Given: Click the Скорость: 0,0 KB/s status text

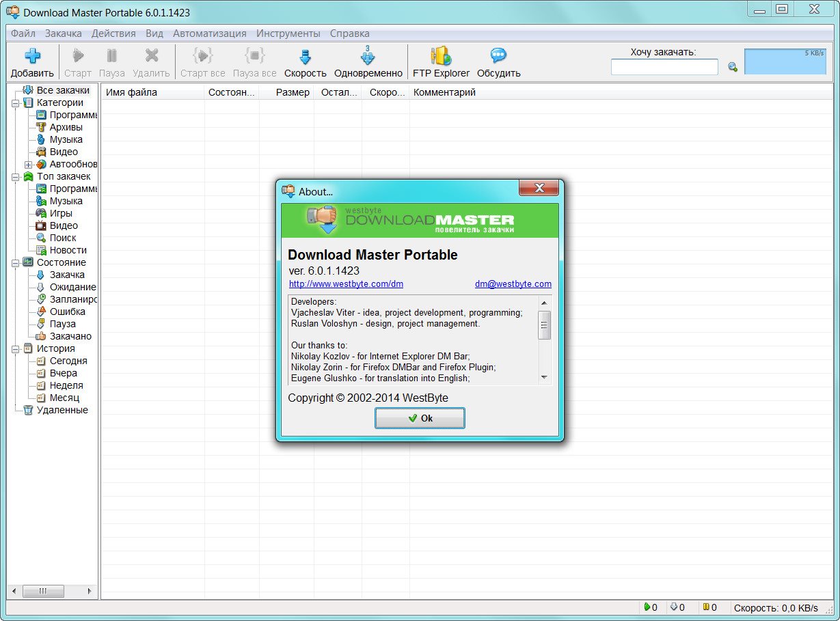Looking at the screenshot, I should (x=775, y=607).
